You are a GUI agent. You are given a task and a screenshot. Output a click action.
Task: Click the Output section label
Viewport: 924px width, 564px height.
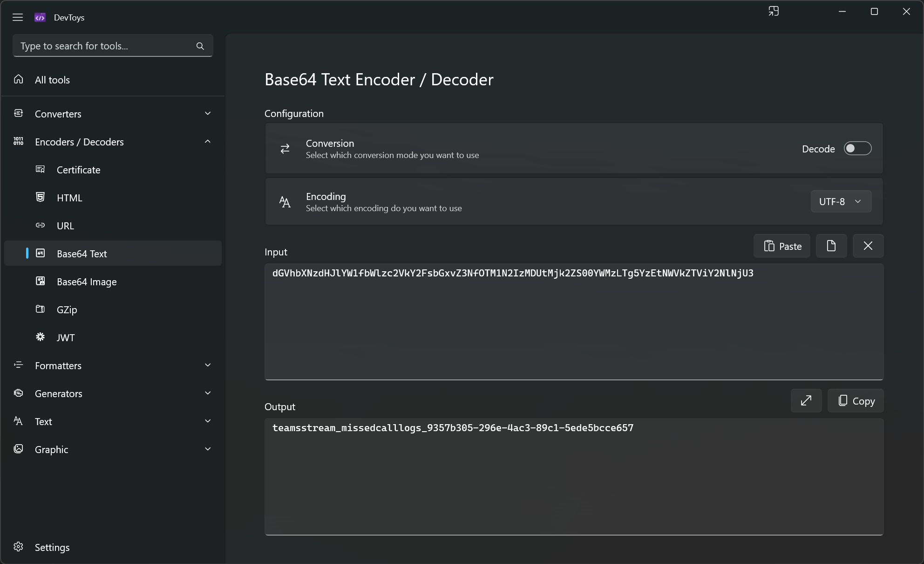[280, 406]
